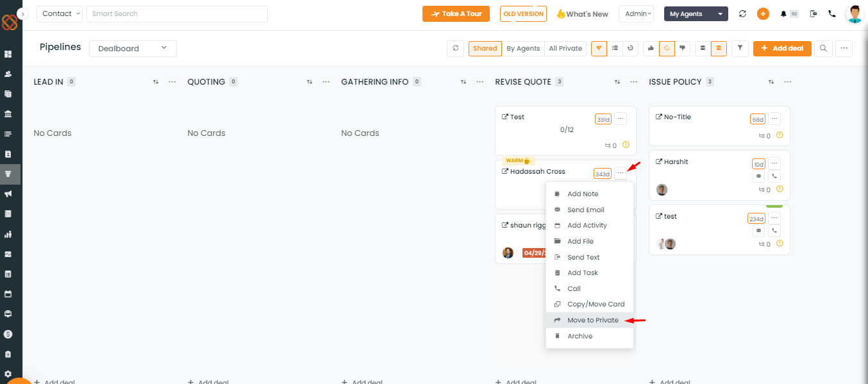Open options menu on Hadassah Cross card
The width and height of the screenshot is (868, 384).
(x=620, y=173)
